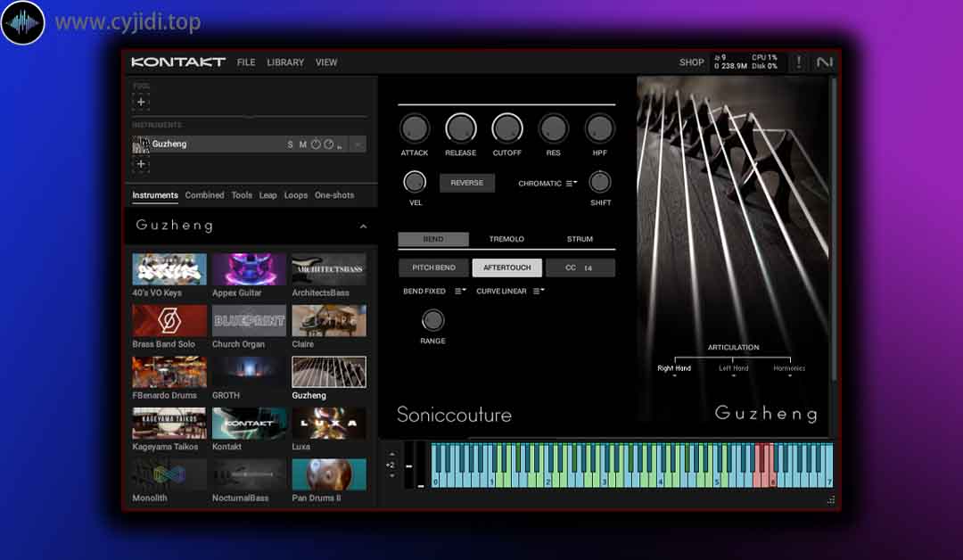963x560 pixels.
Task: Switch to the Tools tab
Action: 242,195
